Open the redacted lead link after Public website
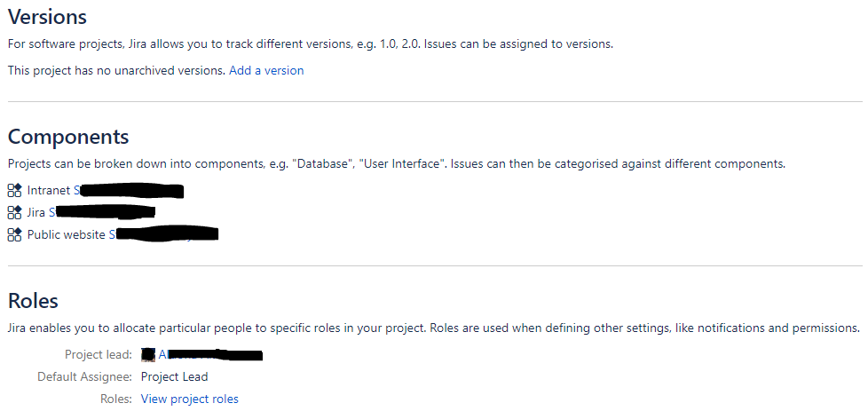Image resolution: width=868 pixels, height=411 pixels. (163, 235)
